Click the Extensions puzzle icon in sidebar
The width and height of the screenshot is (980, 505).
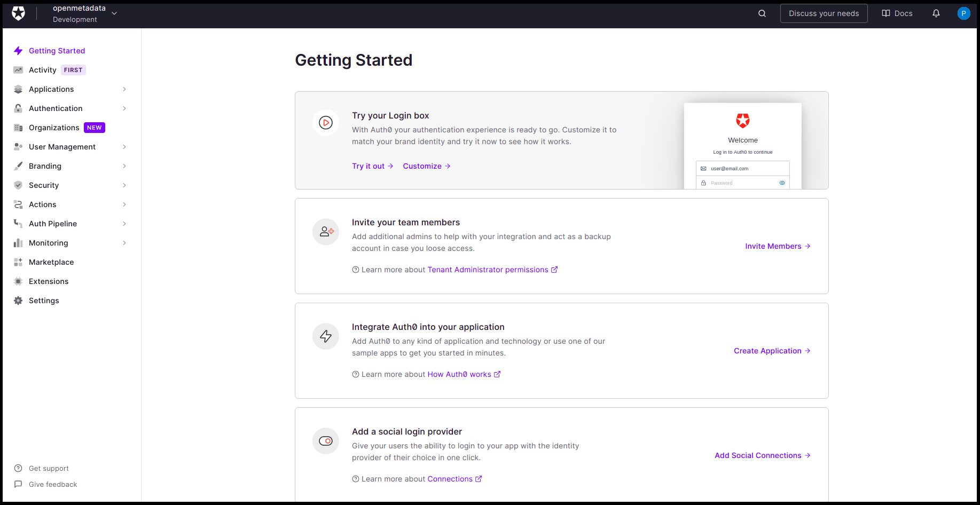point(18,281)
